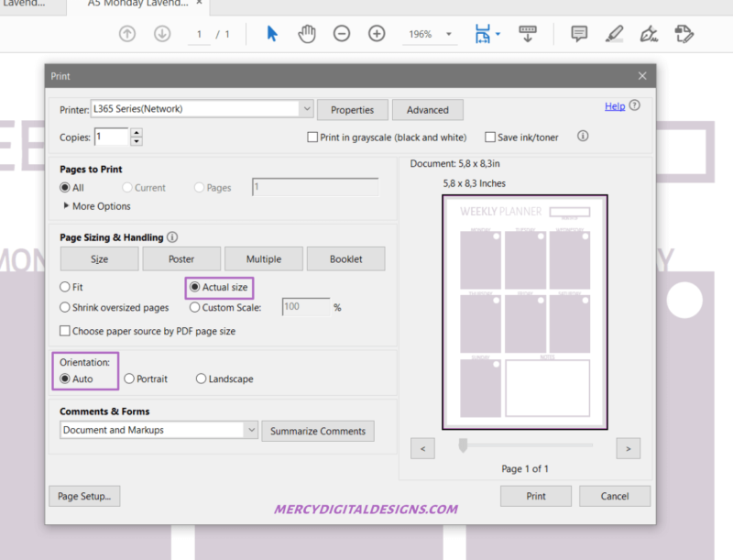Screen dimensions: 733x560
Task: Choose Fit page sizing option
Action: [63, 287]
